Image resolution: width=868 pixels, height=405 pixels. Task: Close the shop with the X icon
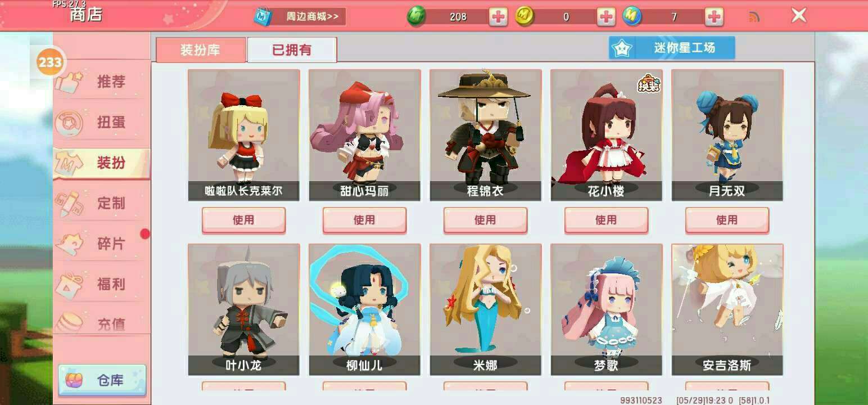click(x=799, y=15)
